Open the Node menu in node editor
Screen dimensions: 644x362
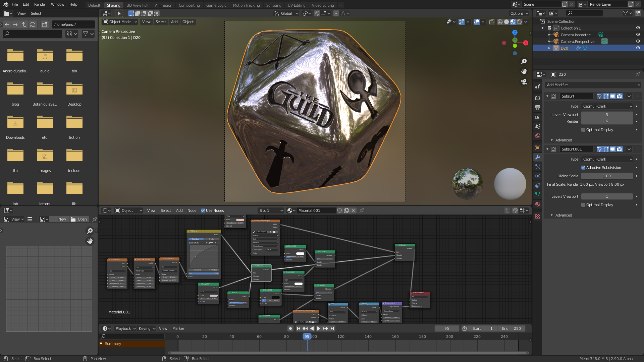tap(192, 210)
